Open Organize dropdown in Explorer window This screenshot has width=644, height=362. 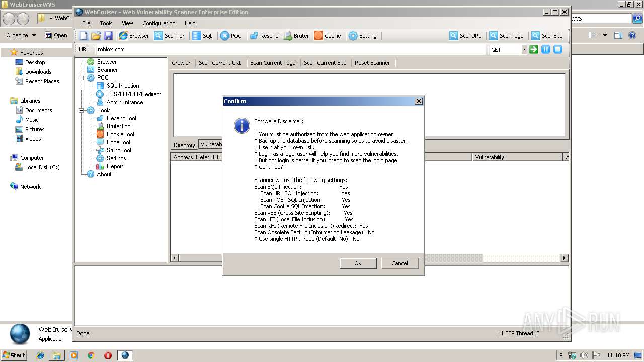(x=21, y=35)
